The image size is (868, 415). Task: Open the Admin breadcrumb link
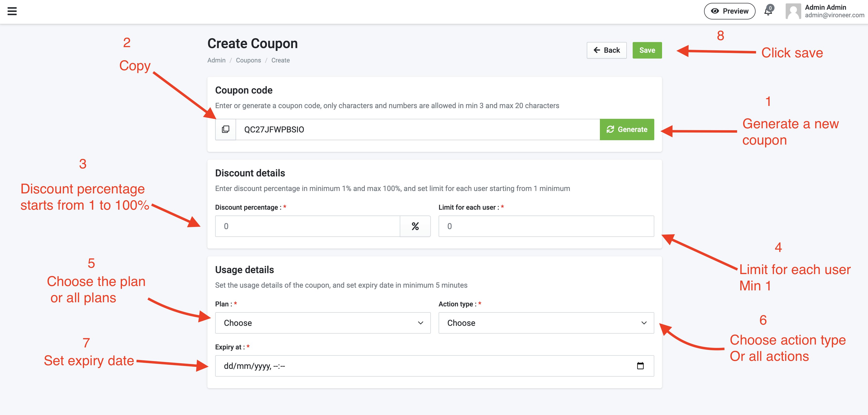216,60
